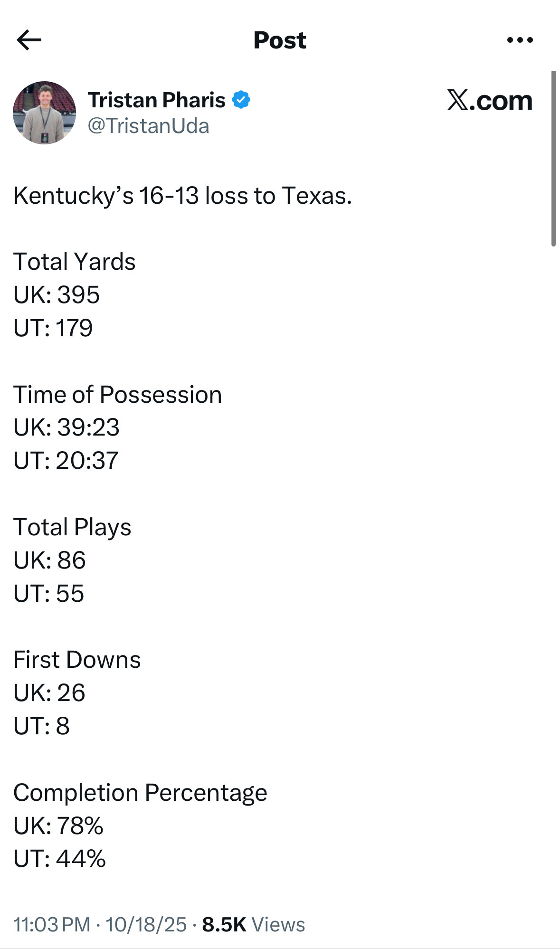Open the Tristan Pharis display name

[156, 100]
